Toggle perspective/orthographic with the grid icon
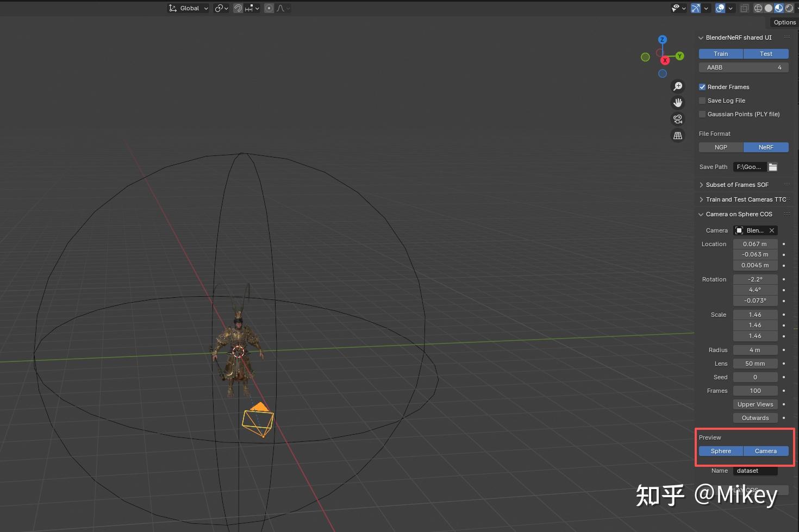The image size is (799, 532). (x=678, y=135)
